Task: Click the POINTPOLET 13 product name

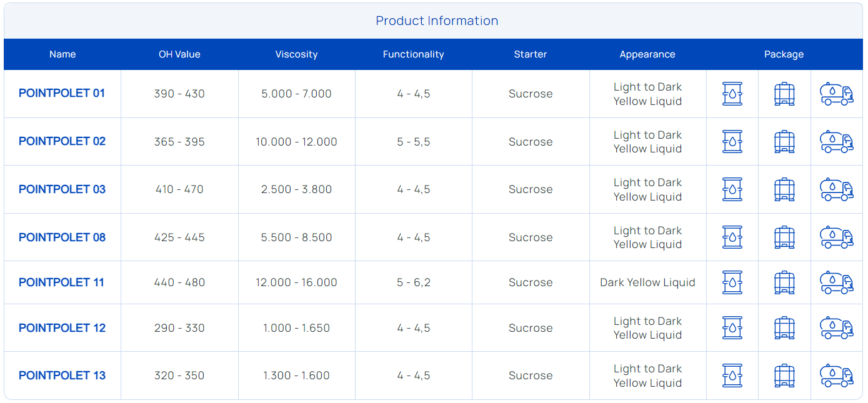Action: click(x=62, y=376)
